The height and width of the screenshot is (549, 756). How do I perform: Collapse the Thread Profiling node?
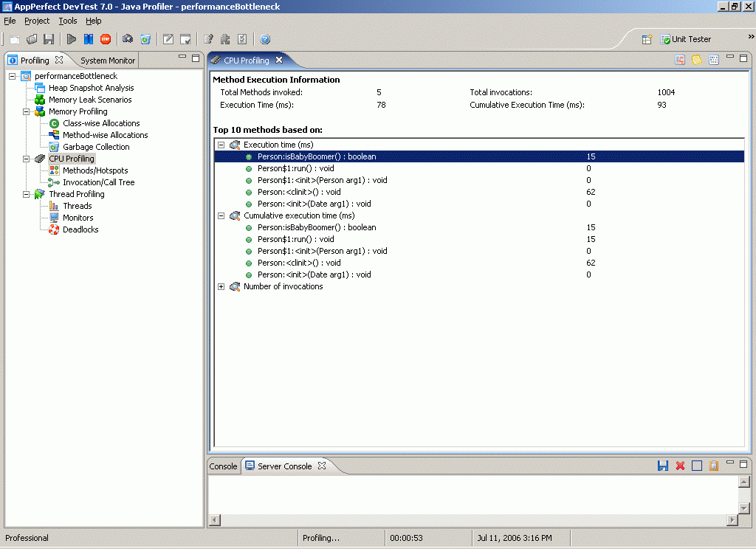pos(26,194)
